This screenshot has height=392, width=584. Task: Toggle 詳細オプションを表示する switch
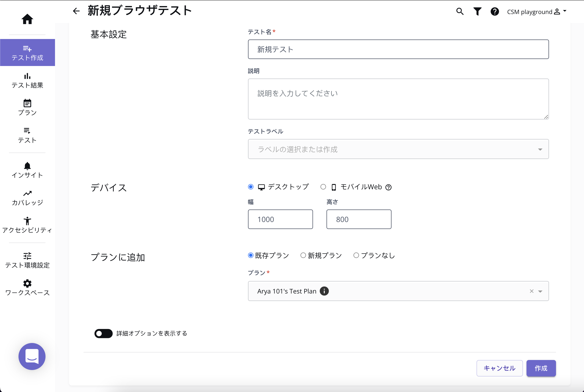[x=103, y=333]
